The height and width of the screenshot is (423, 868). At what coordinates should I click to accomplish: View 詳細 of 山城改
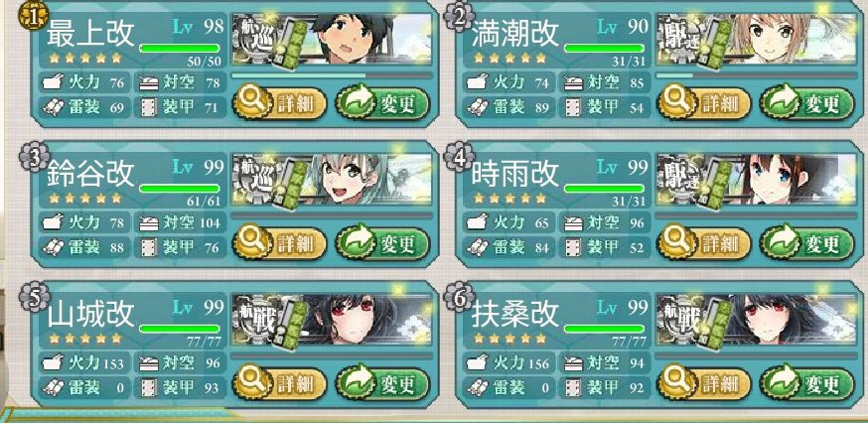279,383
